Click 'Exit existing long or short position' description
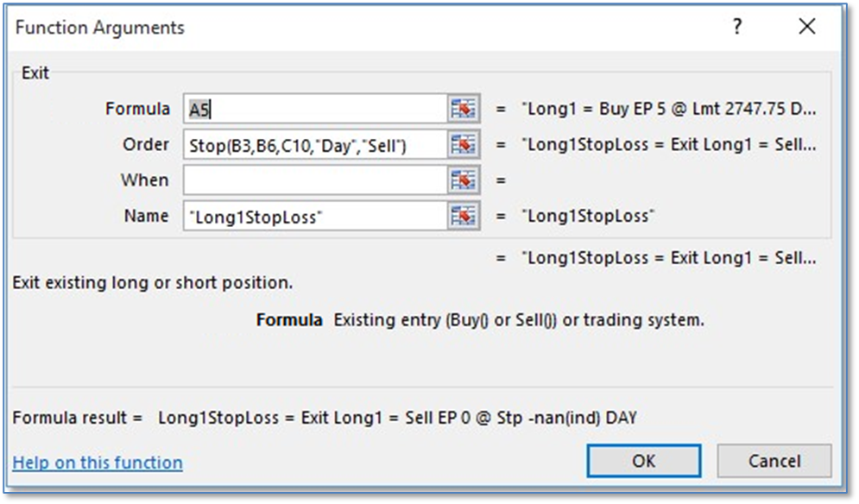Viewport: 859px width, 504px height. click(153, 282)
